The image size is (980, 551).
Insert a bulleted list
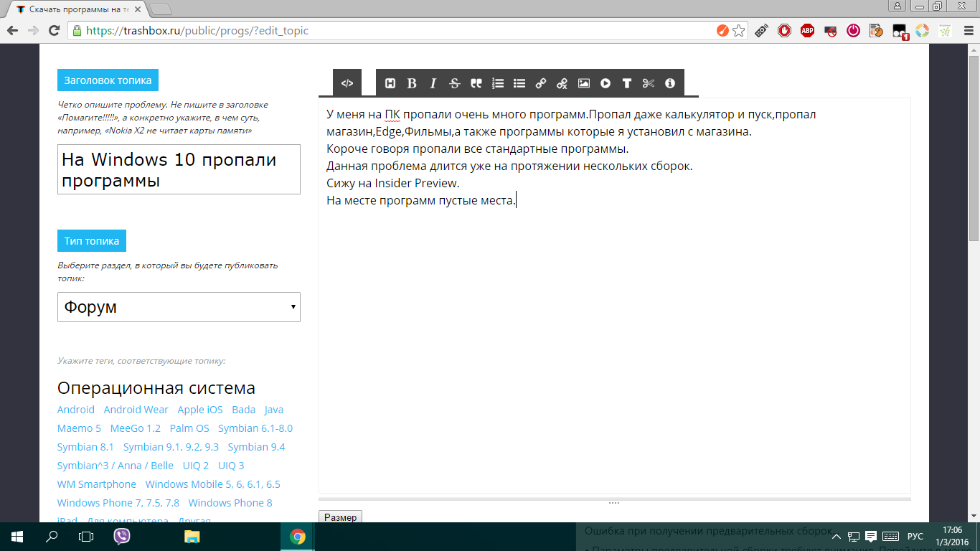[519, 83]
